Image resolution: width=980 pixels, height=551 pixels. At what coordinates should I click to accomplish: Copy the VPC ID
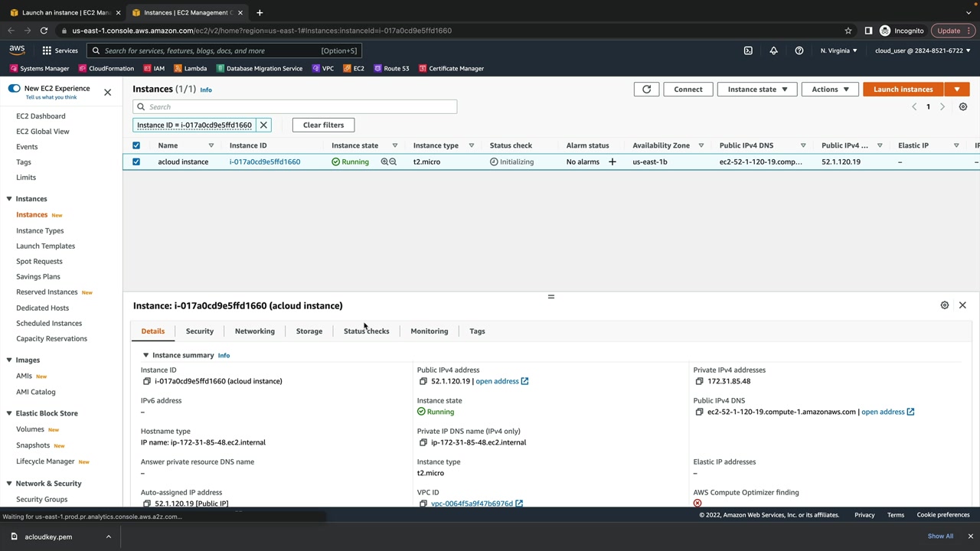tap(423, 504)
